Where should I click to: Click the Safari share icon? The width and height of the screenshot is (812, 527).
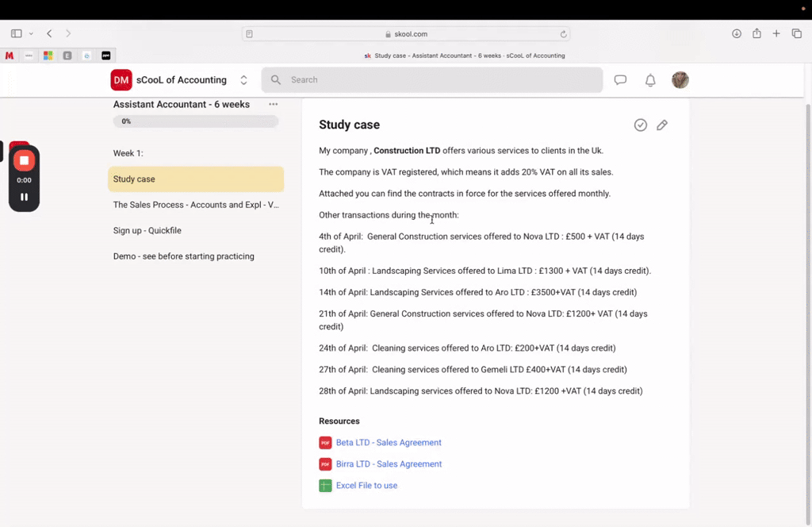click(756, 33)
